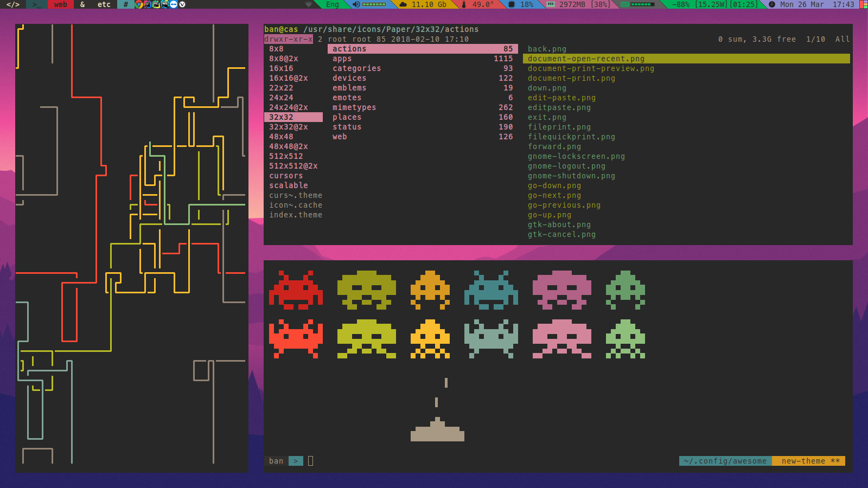Select the scalable directory
The width and height of the screenshot is (868, 488).
289,185
